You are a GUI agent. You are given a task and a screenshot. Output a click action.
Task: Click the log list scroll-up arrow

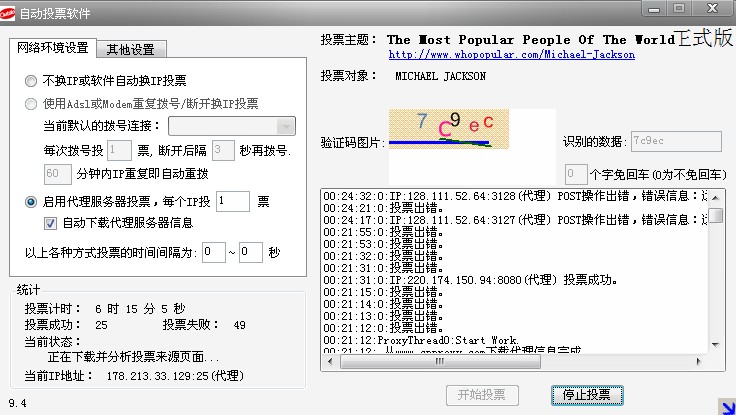[x=715, y=194]
